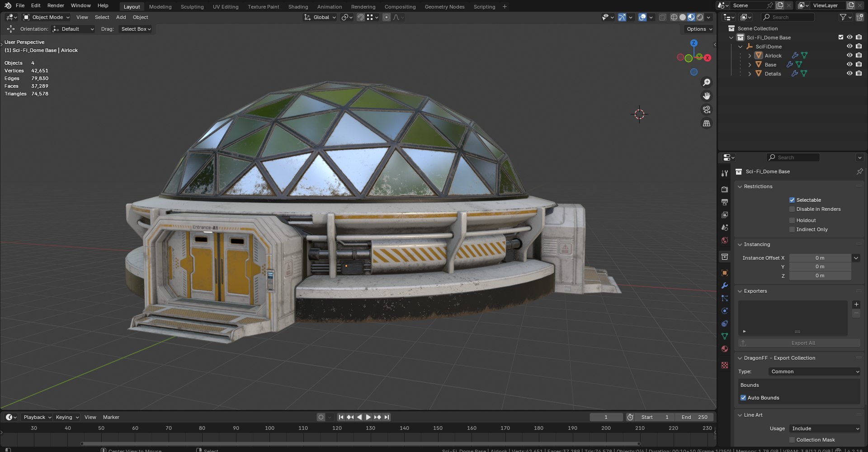Open DragonFF Type Common dropdown
This screenshot has height=452, width=868.
click(x=814, y=371)
